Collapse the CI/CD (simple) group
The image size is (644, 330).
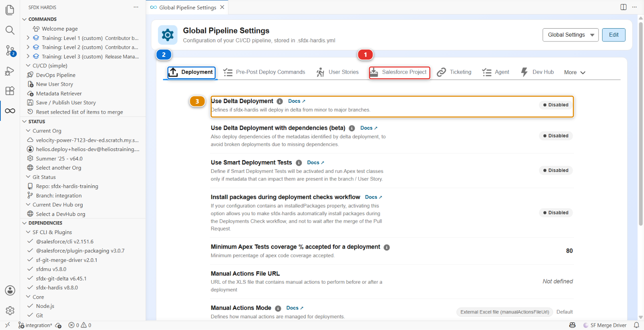tap(28, 66)
